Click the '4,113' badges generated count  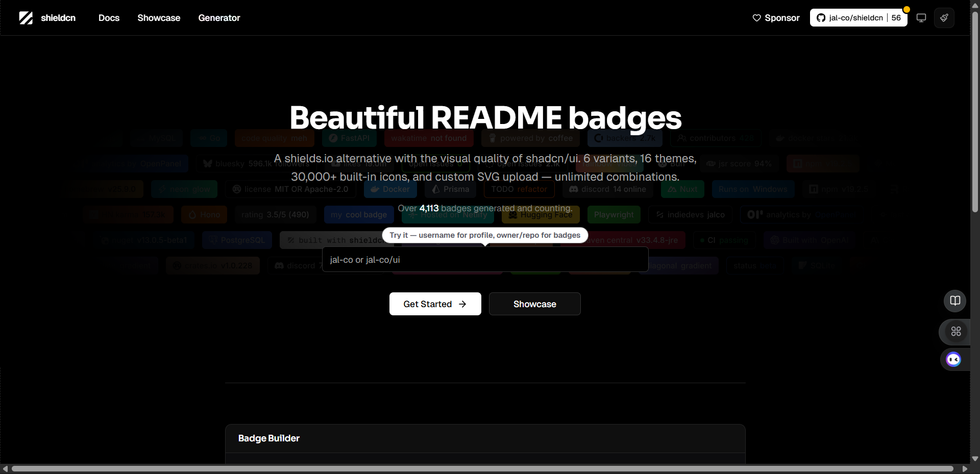coord(429,208)
